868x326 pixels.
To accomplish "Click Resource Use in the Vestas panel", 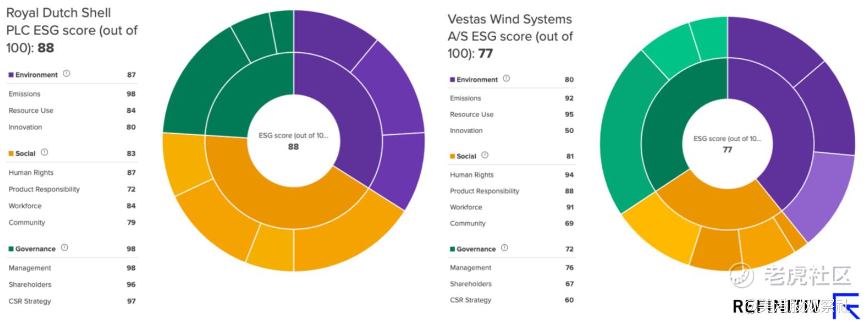I will click(472, 114).
